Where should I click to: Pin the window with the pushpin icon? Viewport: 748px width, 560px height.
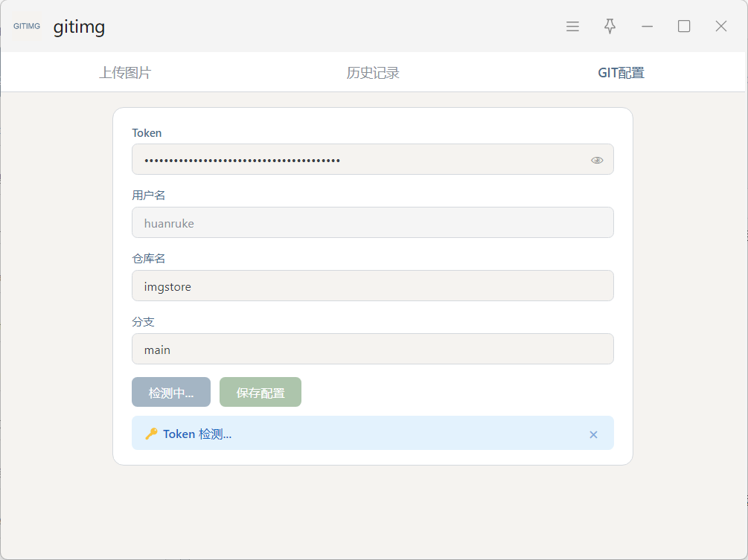pos(610,26)
